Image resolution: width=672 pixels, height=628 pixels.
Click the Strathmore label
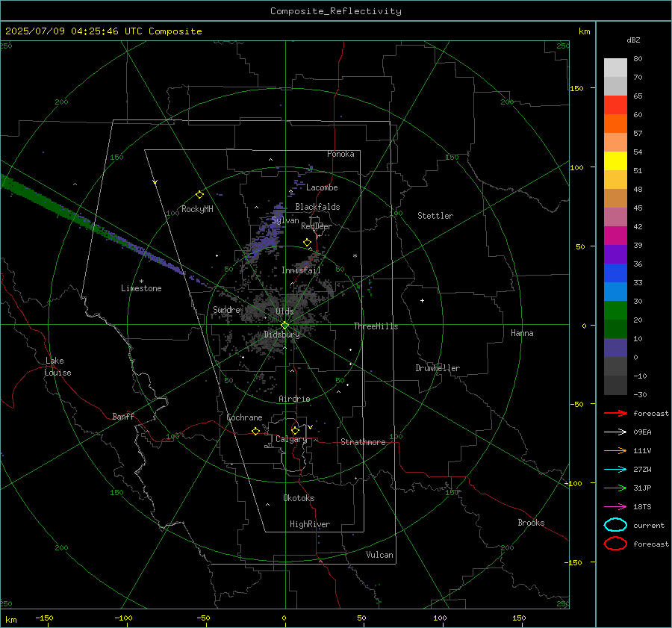363,442
